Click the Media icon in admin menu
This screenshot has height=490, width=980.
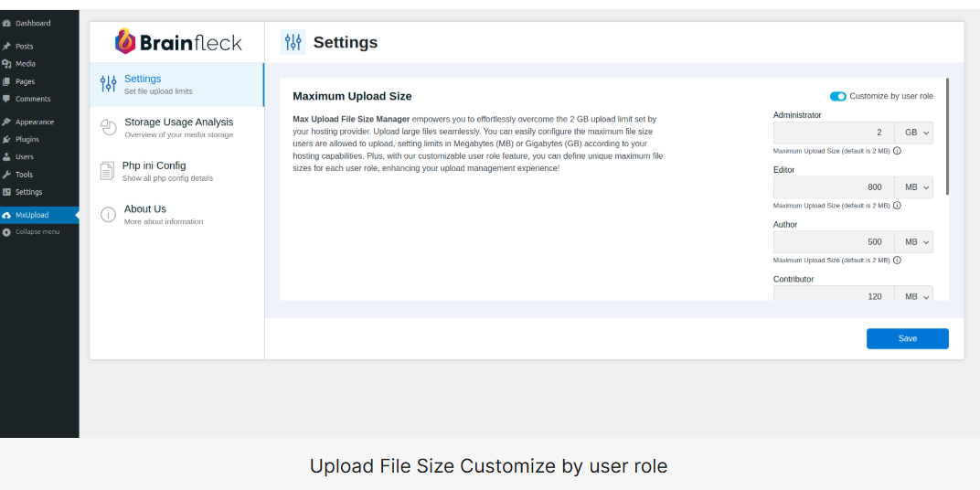(6, 64)
